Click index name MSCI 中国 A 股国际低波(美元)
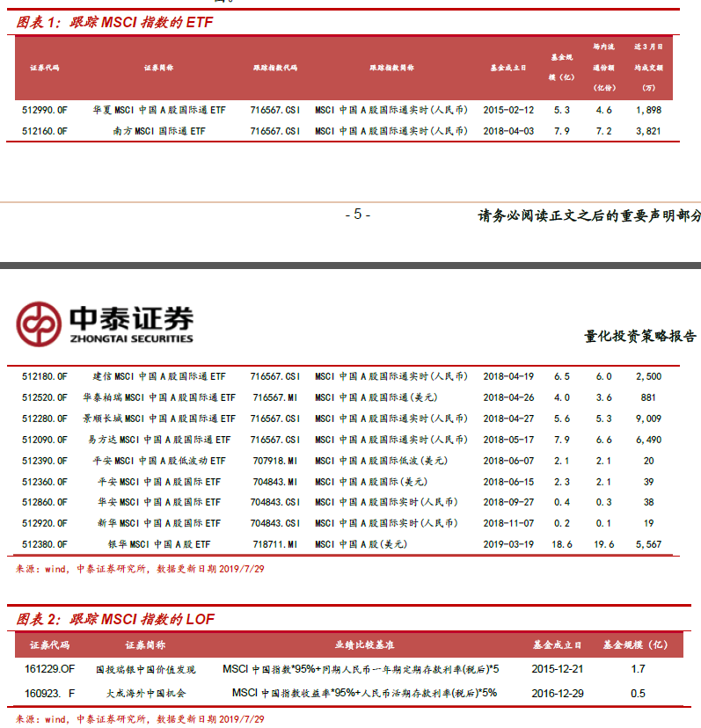This screenshot has height=728, width=701. pos(382,461)
